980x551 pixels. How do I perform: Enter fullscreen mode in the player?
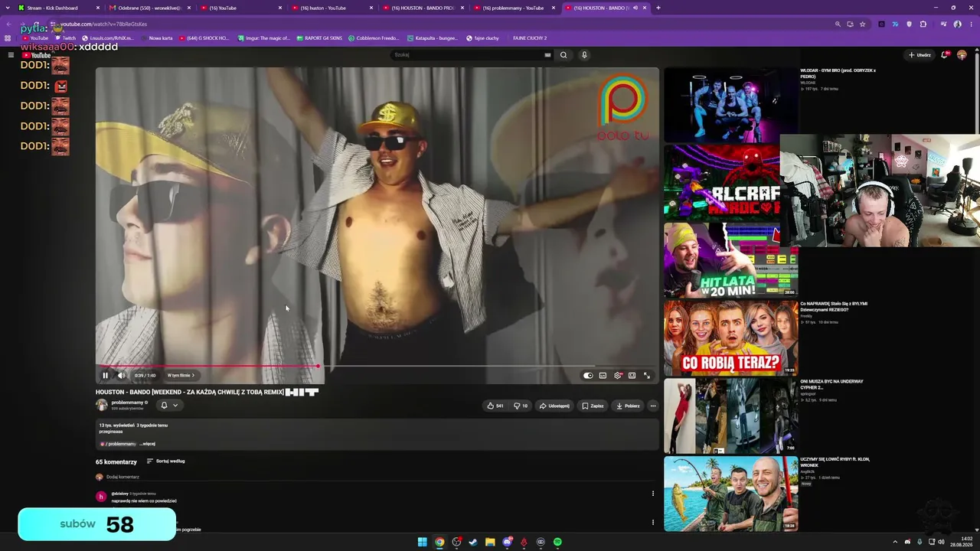(x=647, y=376)
